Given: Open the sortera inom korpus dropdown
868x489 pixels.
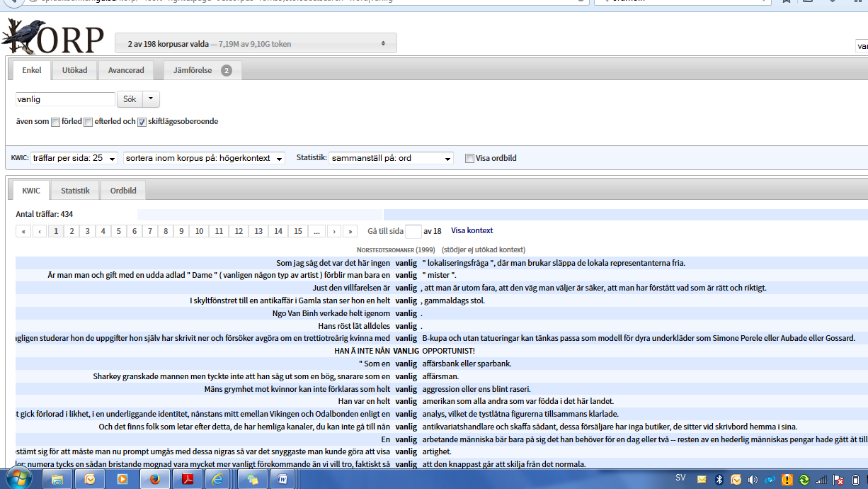Looking at the screenshot, I should click(x=204, y=158).
